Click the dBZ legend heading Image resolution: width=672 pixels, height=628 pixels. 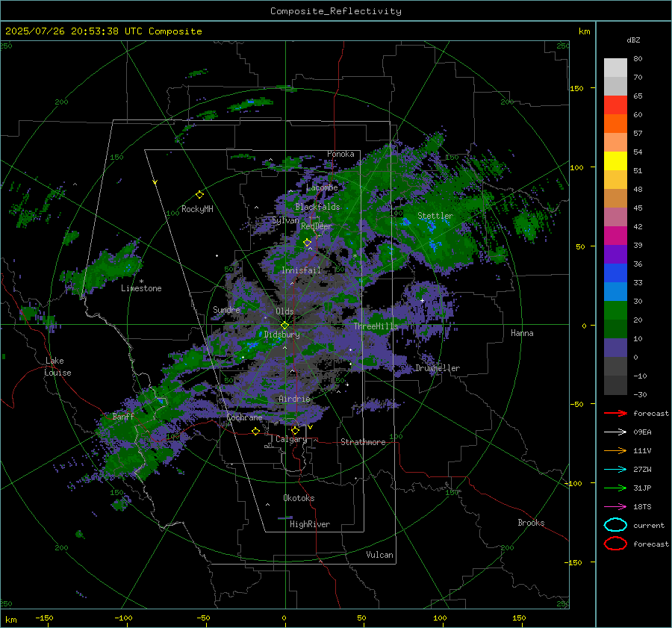633,40
